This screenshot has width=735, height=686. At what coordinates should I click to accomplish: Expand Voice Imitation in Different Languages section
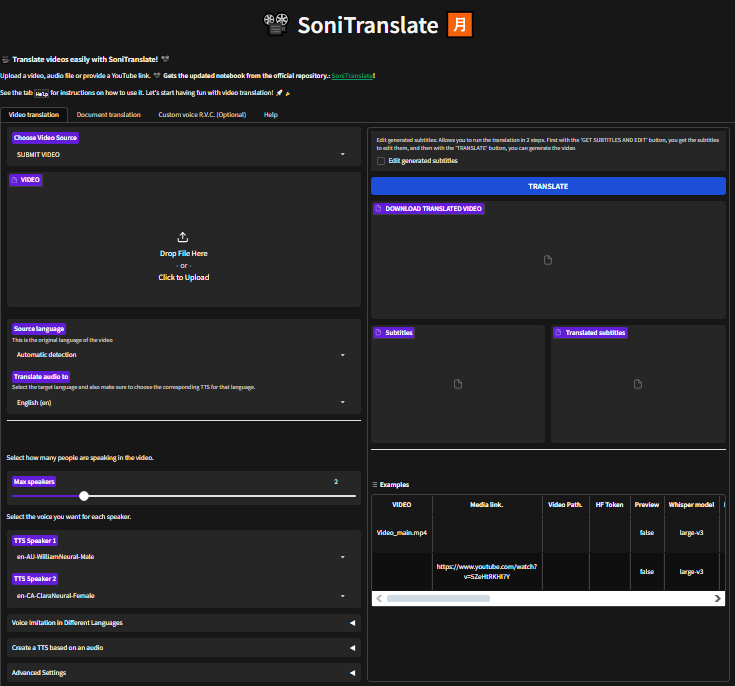click(x=183, y=622)
